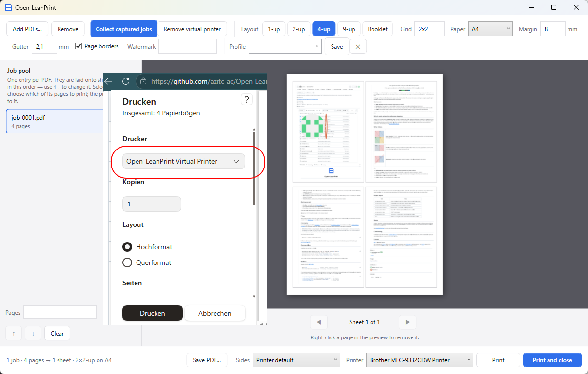Open the Profile dropdown
Screen dimensions: 588x374
click(x=285, y=46)
